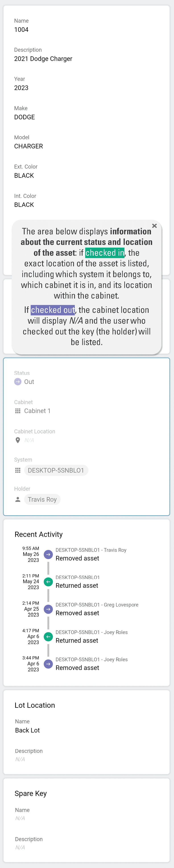Click the May 24 Returned asset green icon
The width and height of the screenshot is (174, 868).
[x=48, y=581]
